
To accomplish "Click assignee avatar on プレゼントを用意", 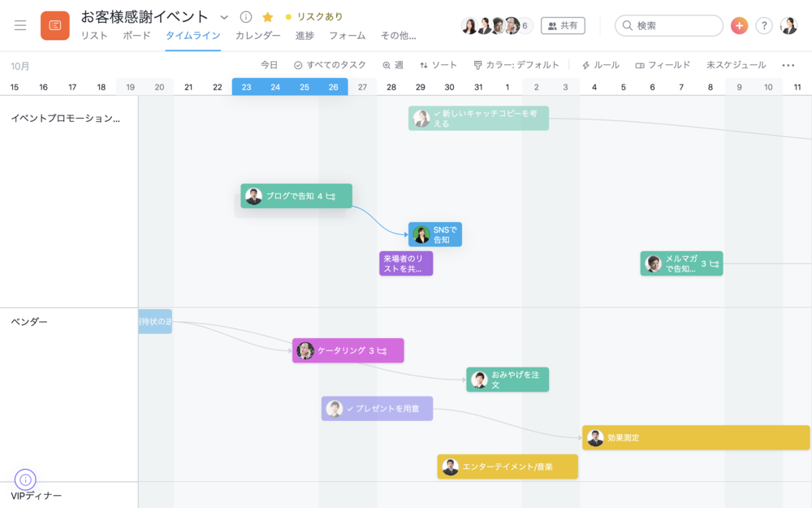I will (334, 409).
